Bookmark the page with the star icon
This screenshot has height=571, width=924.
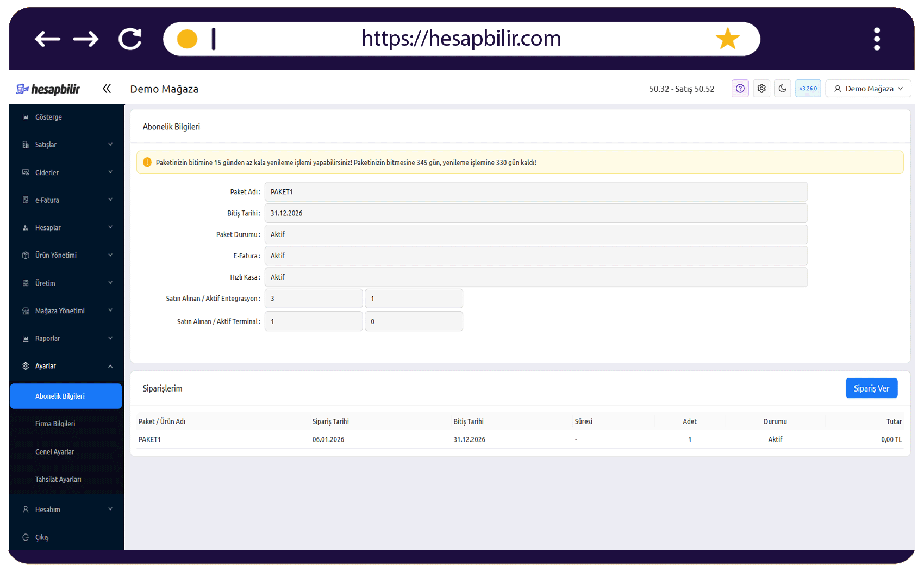coord(727,39)
